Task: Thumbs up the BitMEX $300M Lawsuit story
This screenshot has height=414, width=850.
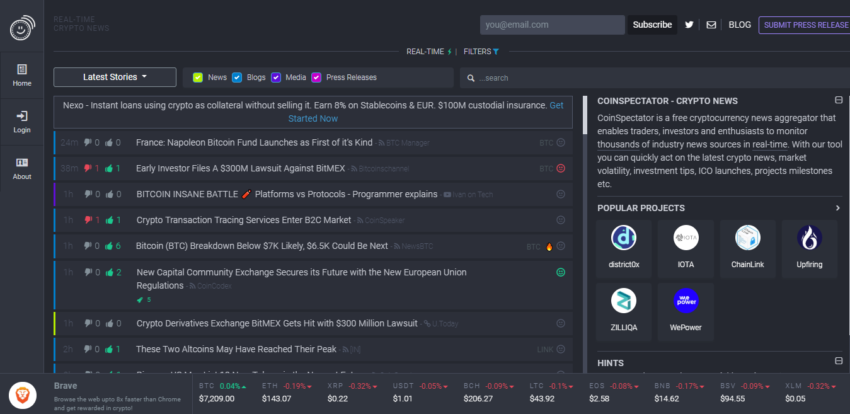Action: (109, 169)
